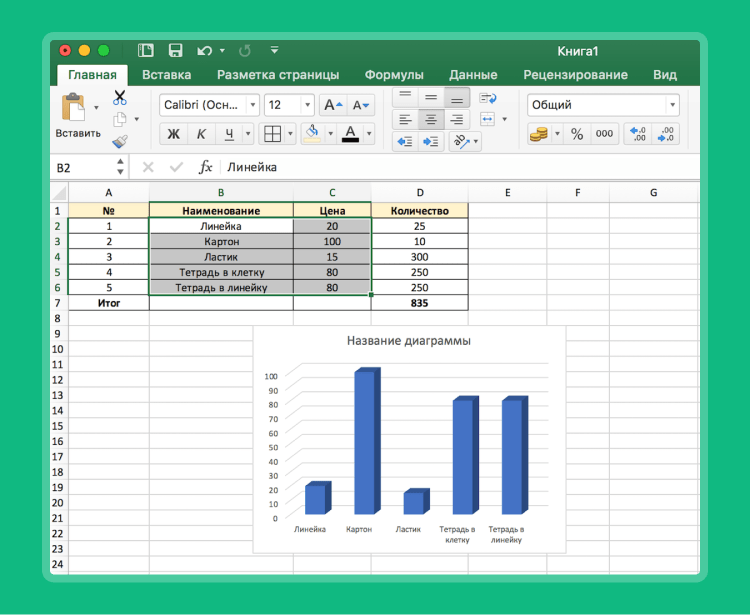The image size is (750, 615).
Task: Click the Increase Font Size button
Action: (333, 105)
